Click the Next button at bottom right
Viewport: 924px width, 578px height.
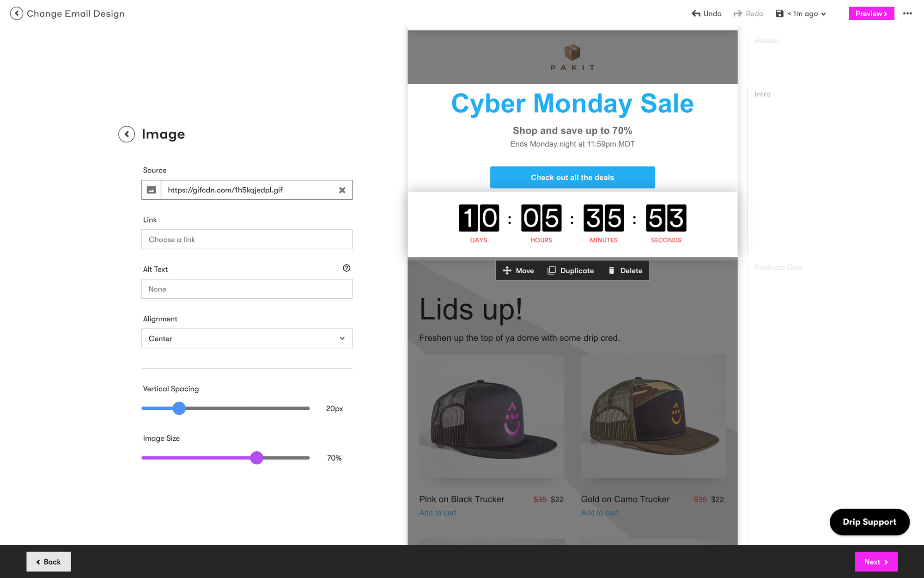click(x=876, y=562)
